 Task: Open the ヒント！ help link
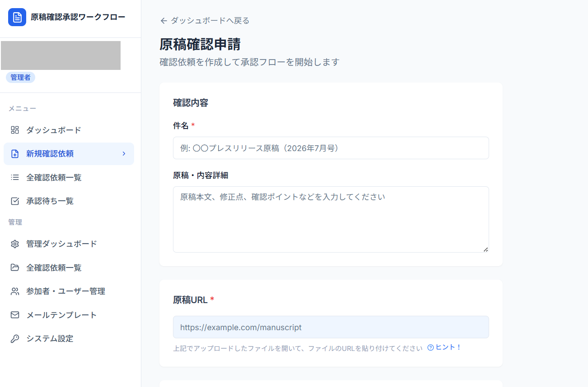[x=444, y=347]
